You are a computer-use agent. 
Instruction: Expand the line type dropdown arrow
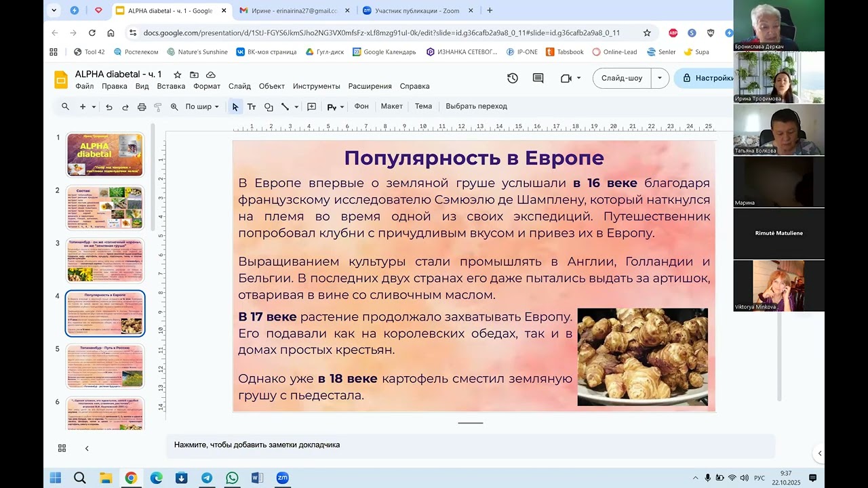(x=296, y=107)
